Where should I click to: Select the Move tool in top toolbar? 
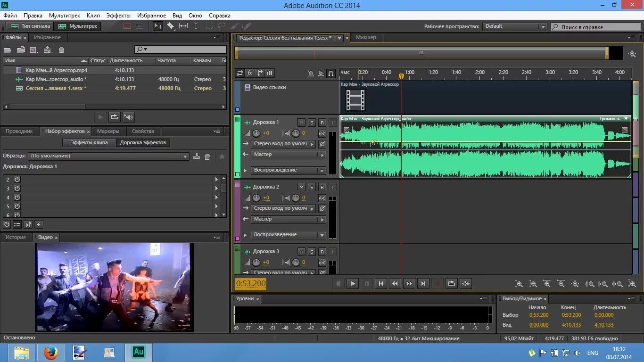158,26
